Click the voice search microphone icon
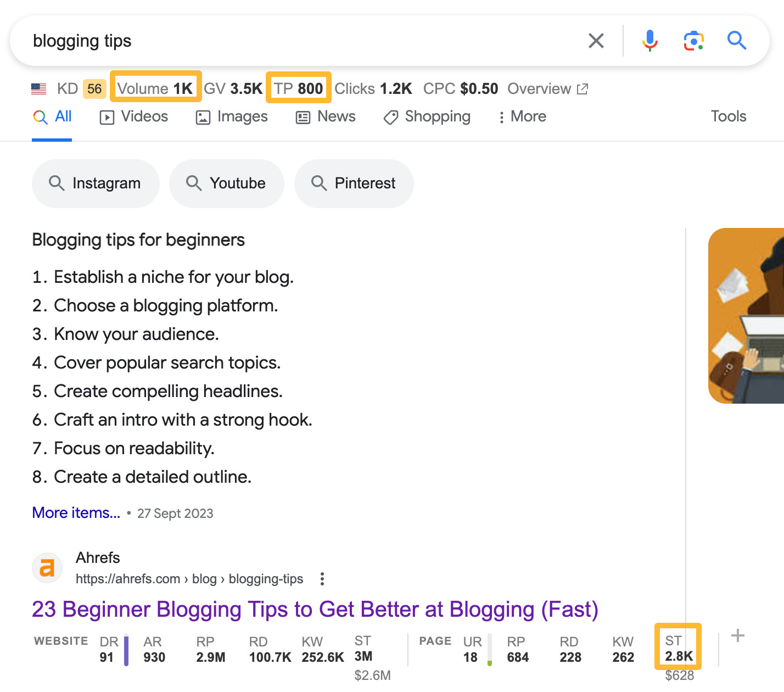The width and height of the screenshot is (784, 692). 650,40
